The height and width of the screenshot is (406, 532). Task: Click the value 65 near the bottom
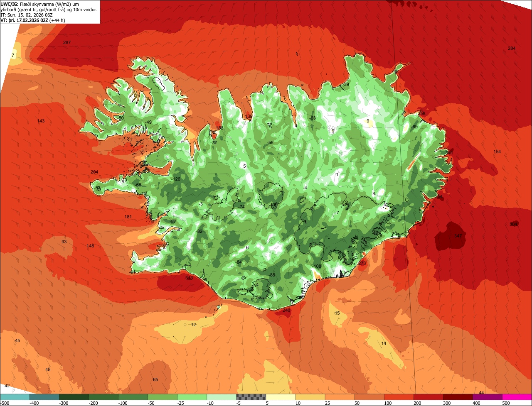155,380
